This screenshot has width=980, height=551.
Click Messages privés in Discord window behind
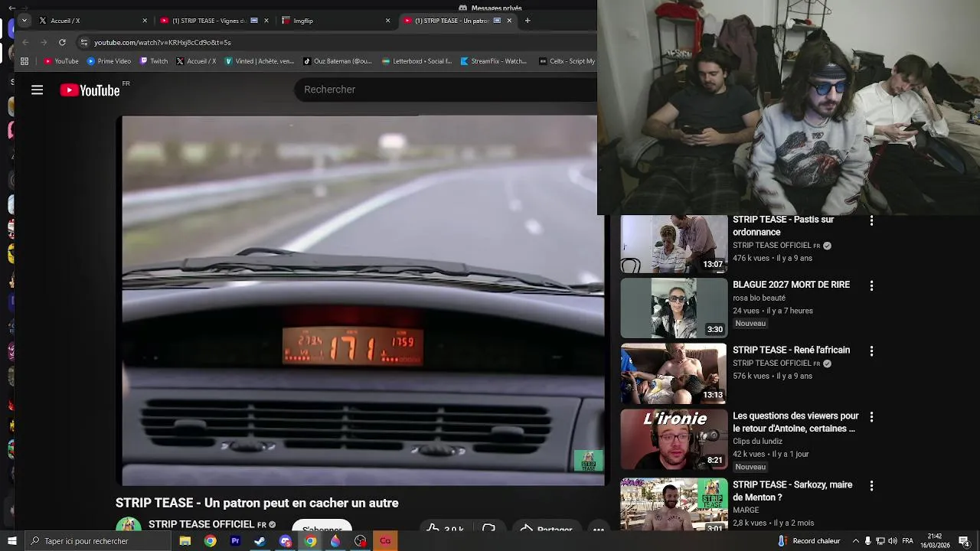pos(496,8)
